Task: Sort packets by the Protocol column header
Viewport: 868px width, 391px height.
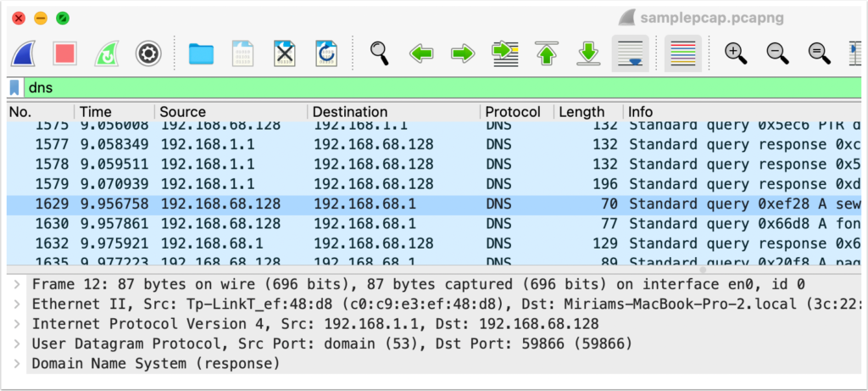Action: click(x=513, y=112)
